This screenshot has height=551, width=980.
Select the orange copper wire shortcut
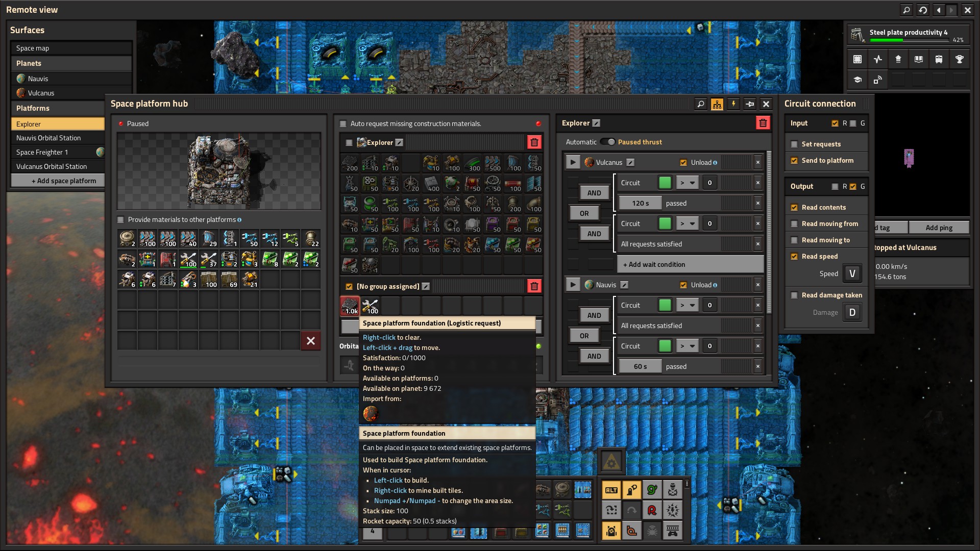(632, 531)
